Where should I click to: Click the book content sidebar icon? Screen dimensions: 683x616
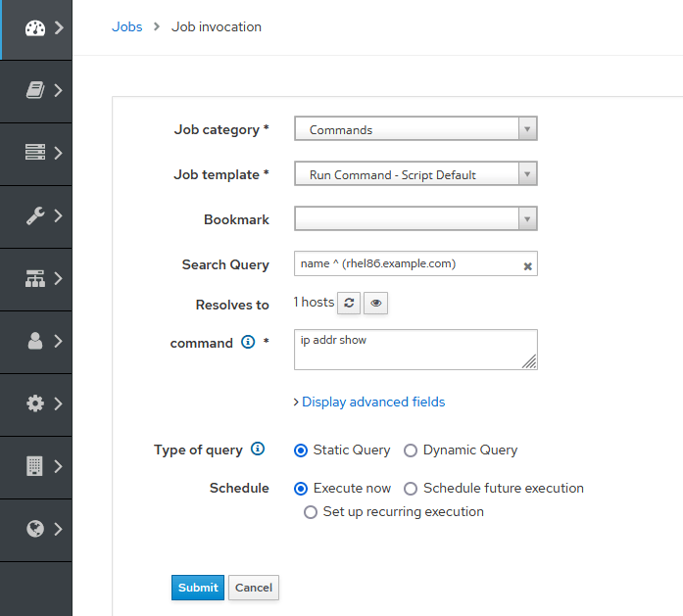click(35, 91)
